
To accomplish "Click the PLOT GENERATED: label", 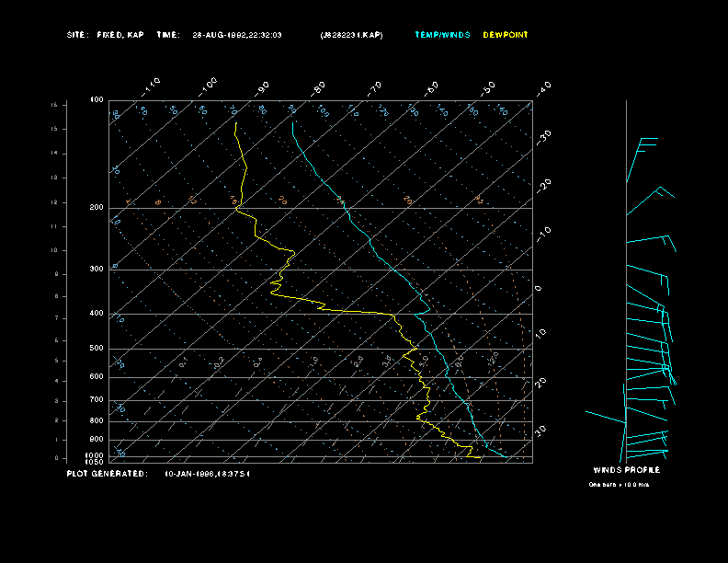I will pyautogui.click(x=108, y=474).
